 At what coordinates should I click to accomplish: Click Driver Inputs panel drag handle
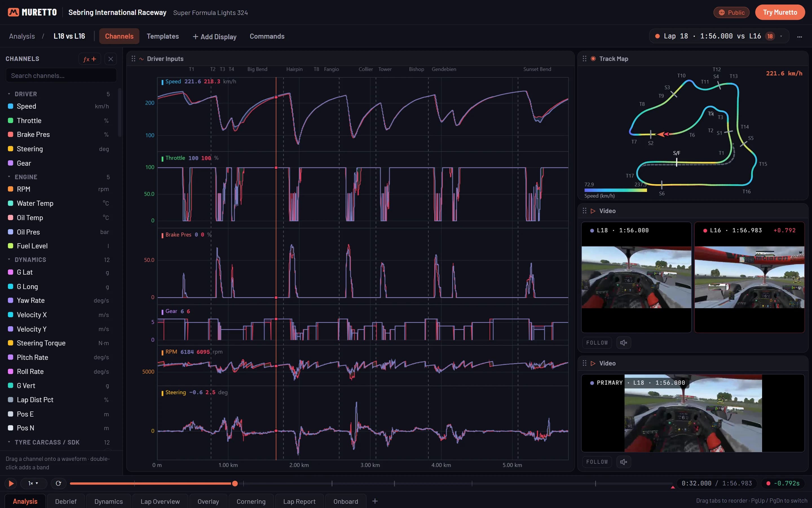[x=133, y=59]
